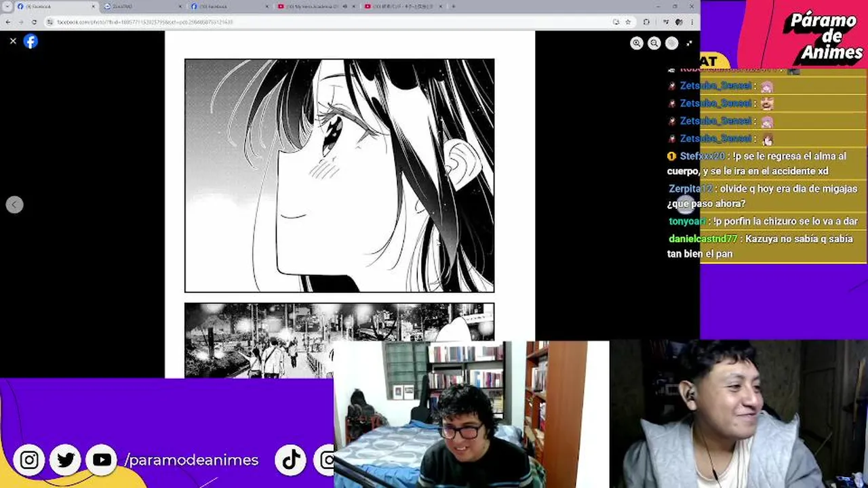Close the My Hero Academia tab
868x488 pixels.
pyautogui.click(x=353, y=6)
